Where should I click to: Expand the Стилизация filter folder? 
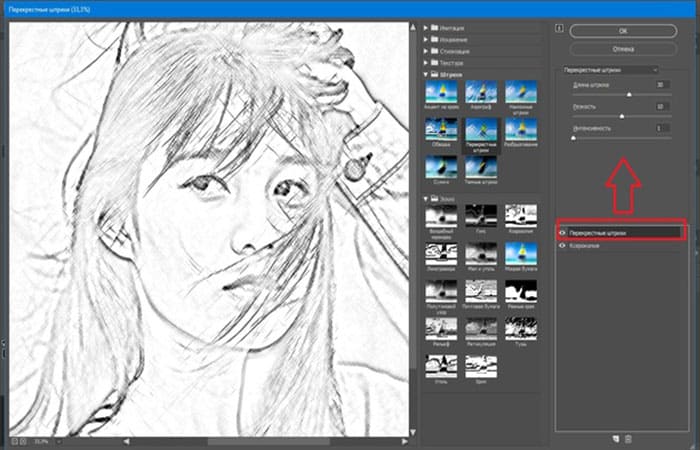pyautogui.click(x=426, y=51)
